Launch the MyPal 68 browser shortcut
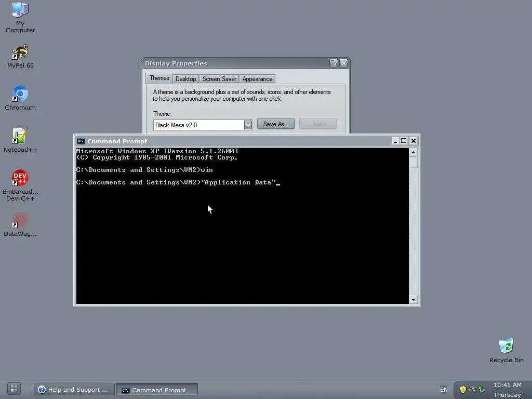532x399 pixels. pos(20,56)
